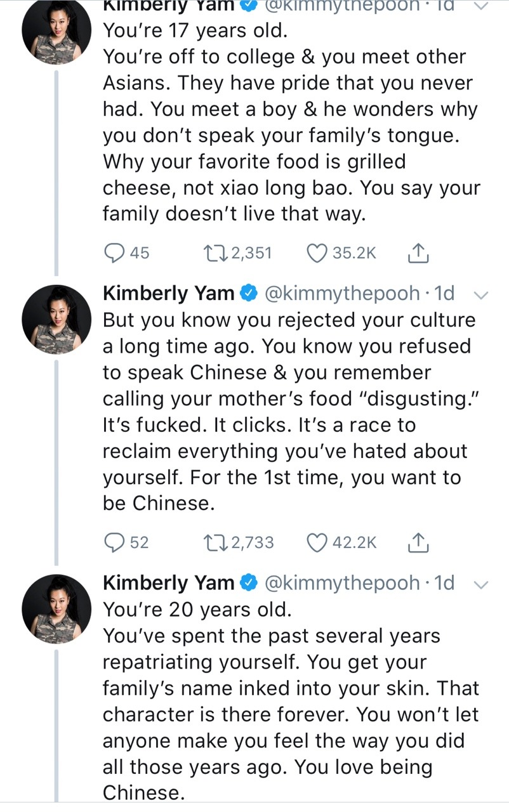509x812 pixels.
Task: Like the tweet with 35.2K likes
Action: click(x=316, y=254)
